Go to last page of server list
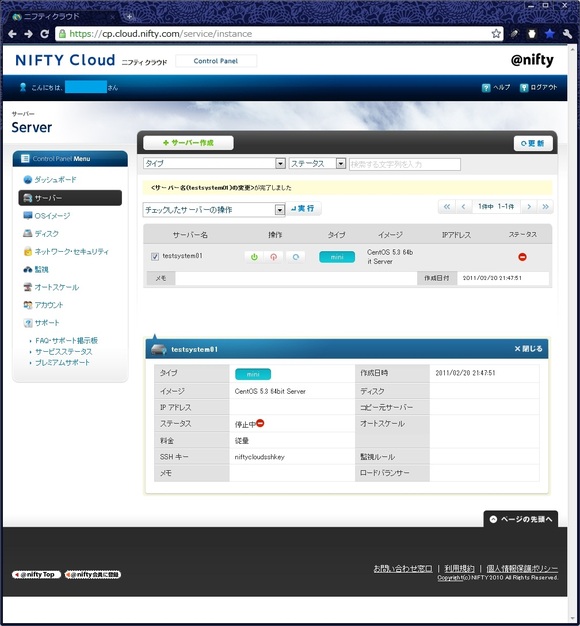 pyautogui.click(x=545, y=206)
